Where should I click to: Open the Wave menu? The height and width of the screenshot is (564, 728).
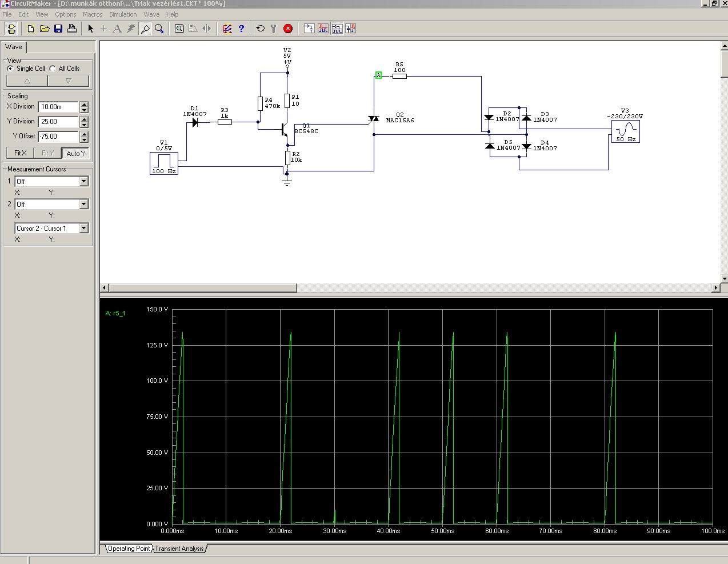[151, 14]
